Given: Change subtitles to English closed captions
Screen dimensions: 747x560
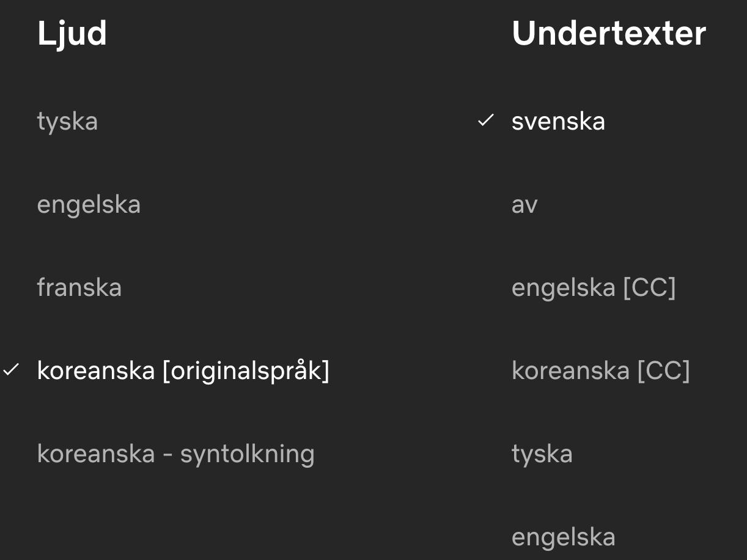Looking at the screenshot, I should point(594,287).
